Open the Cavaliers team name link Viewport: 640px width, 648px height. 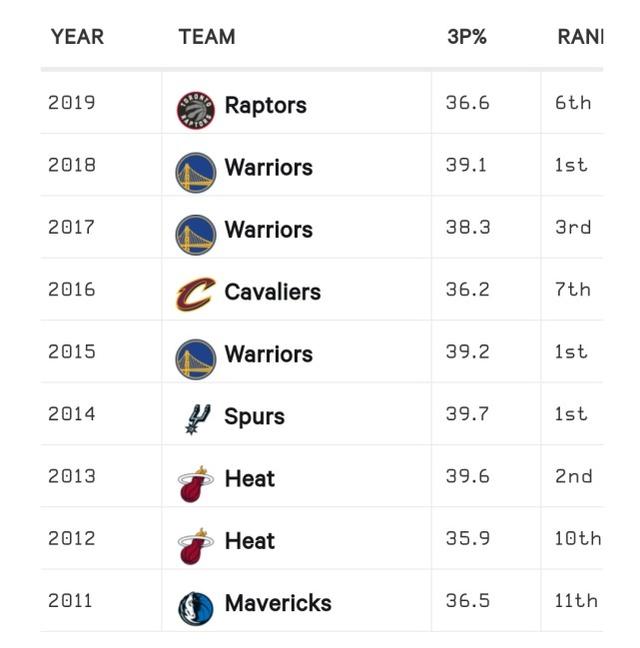click(272, 292)
